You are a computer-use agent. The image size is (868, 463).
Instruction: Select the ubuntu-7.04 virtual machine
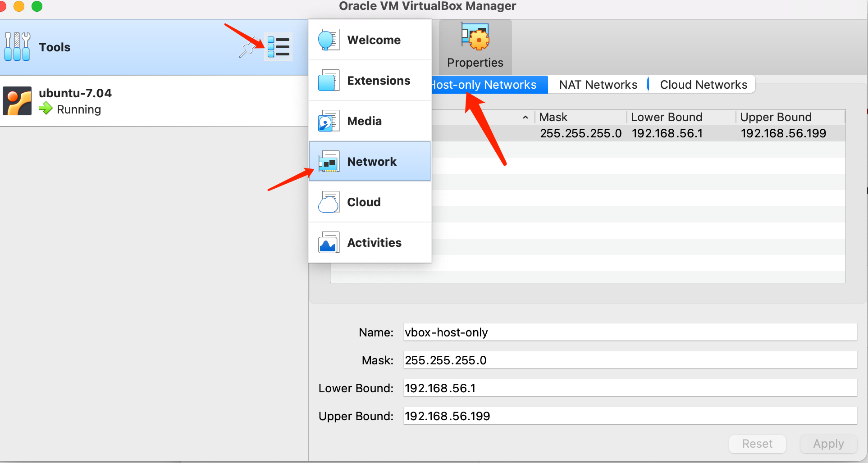[153, 101]
